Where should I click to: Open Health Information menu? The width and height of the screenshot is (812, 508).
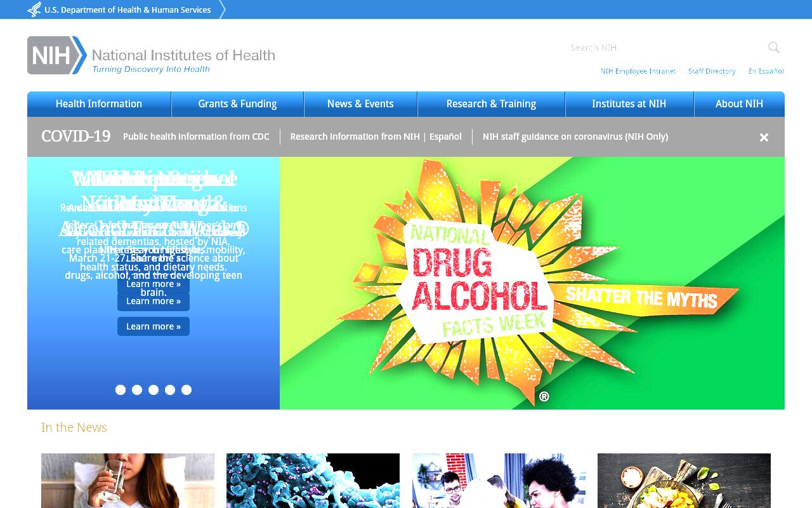pos(99,104)
